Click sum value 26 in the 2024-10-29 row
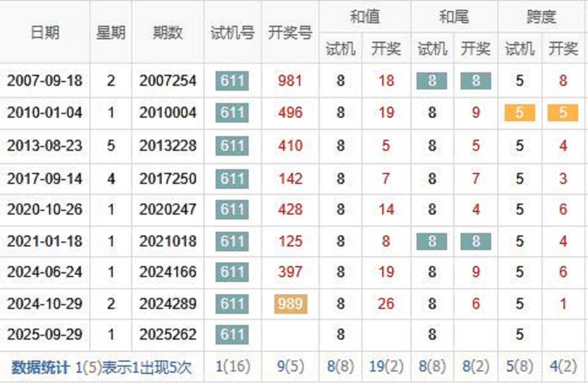The width and height of the screenshot is (588, 385). [386, 304]
